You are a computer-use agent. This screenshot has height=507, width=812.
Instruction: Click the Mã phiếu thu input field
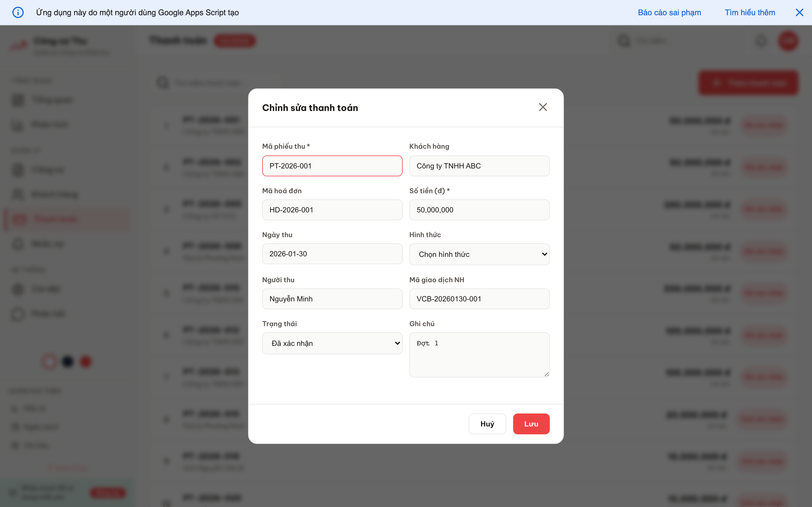(332, 166)
